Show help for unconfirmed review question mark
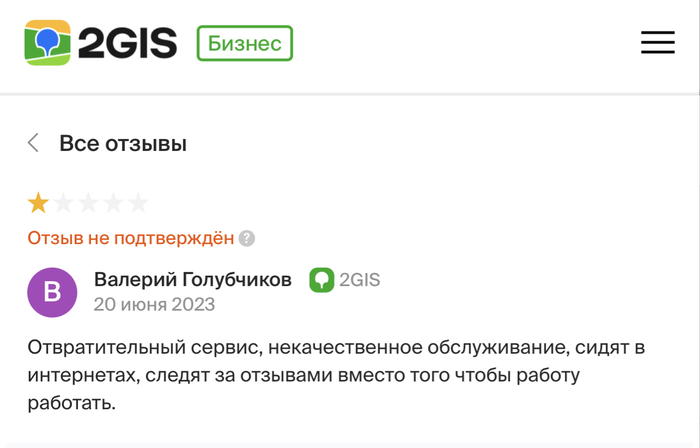This screenshot has width=700, height=448. (247, 239)
